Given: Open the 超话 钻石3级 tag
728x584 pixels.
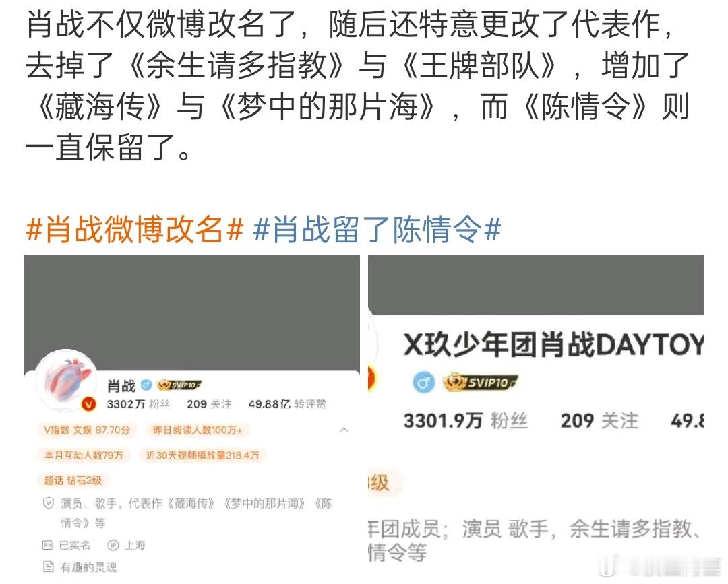Looking at the screenshot, I should pos(73,480).
